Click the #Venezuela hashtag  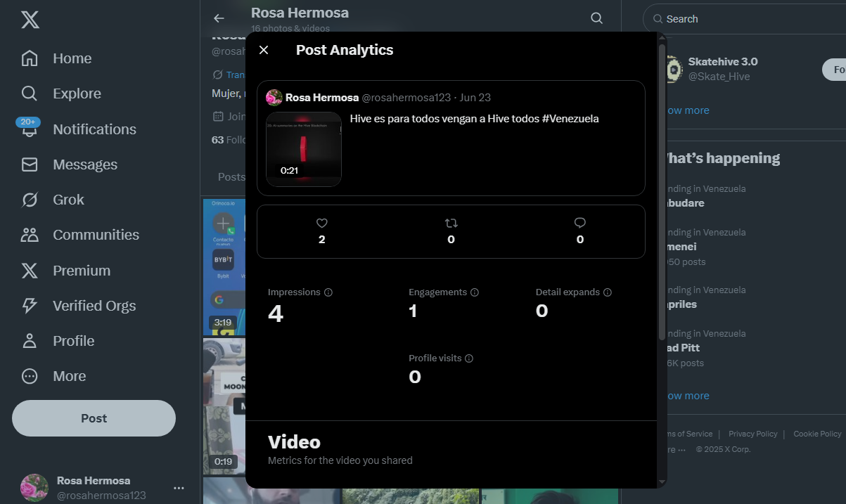[570, 119]
